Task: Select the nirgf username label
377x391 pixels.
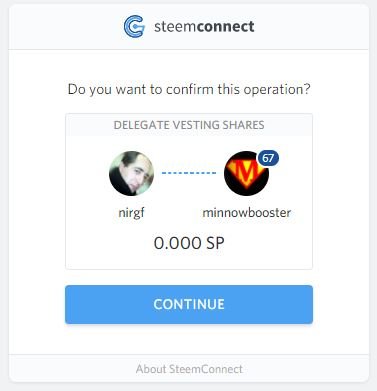Action: [131, 213]
